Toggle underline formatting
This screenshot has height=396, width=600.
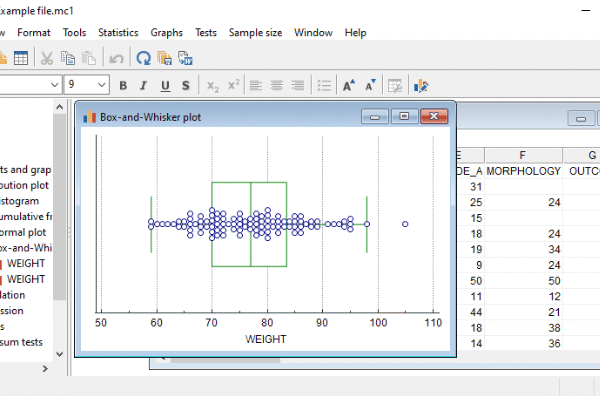[x=165, y=86]
